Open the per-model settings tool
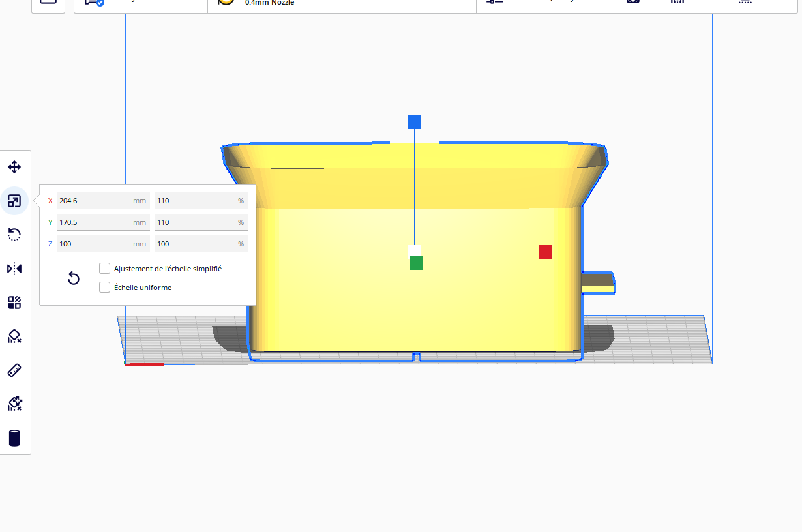 [14, 303]
